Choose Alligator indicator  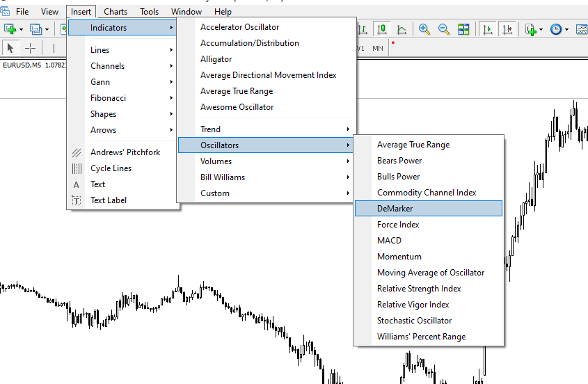click(266, 59)
